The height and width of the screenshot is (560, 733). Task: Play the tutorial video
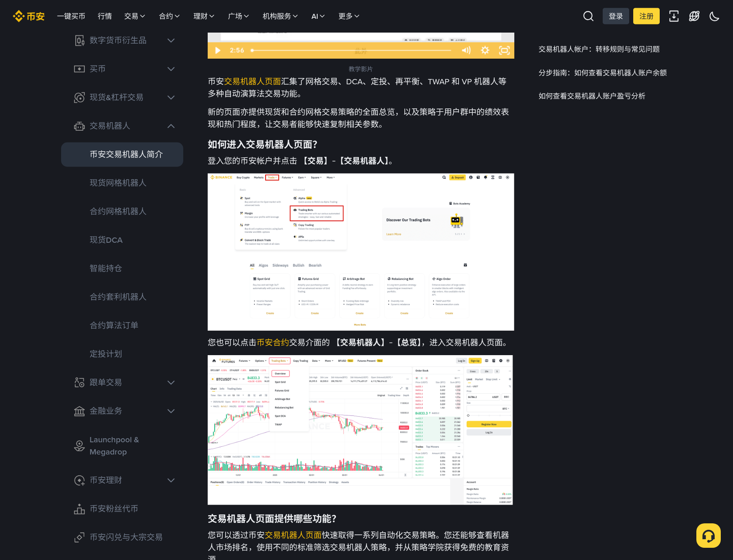[217, 51]
